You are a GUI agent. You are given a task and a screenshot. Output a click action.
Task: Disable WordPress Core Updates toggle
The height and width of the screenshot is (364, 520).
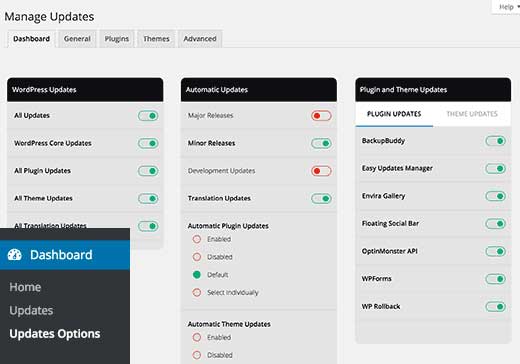148,143
